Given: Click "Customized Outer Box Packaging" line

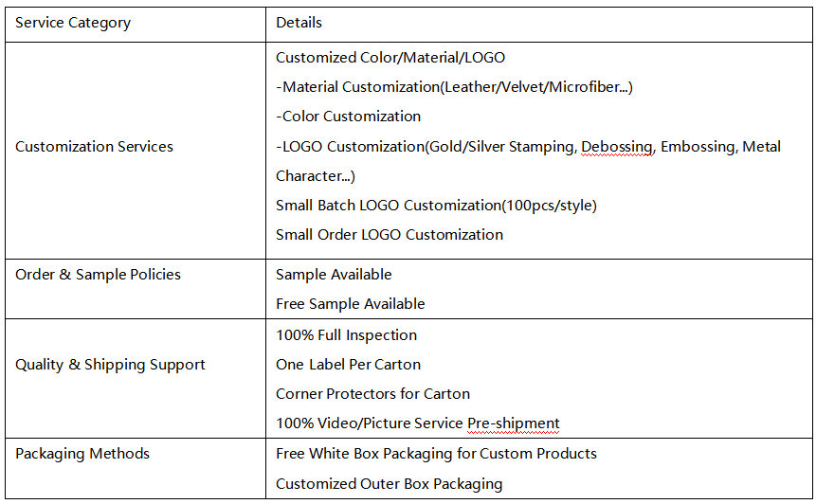Looking at the screenshot, I should (389, 484).
